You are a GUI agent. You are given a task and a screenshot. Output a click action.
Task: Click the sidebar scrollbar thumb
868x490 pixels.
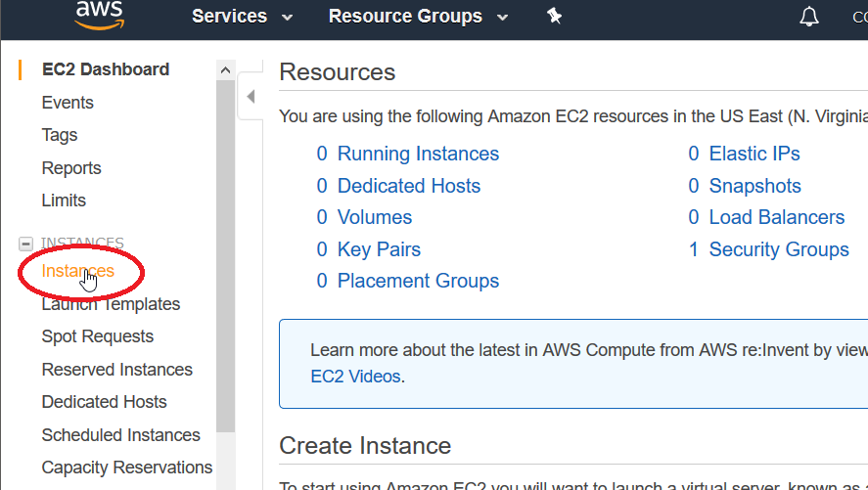click(x=225, y=256)
